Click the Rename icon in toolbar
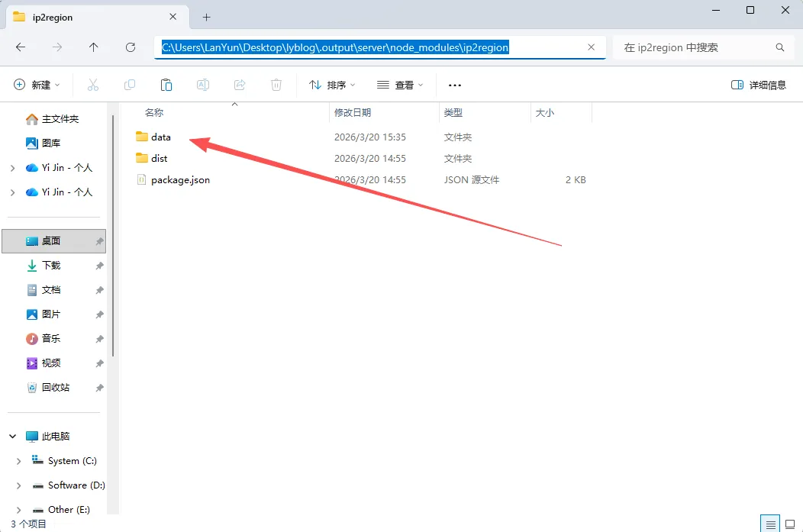 pyautogui.click(x=203, y=85)
